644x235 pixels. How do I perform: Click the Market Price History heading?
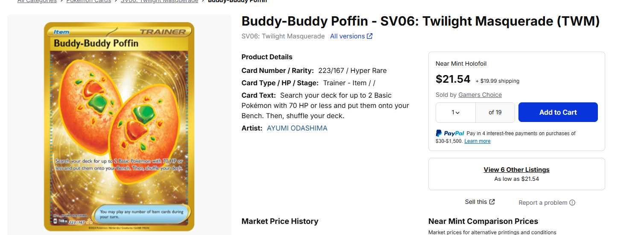coord(280,221)
